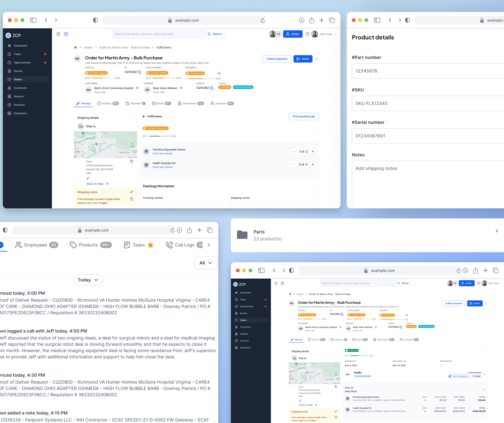The width and height of the screenshot is (504, 423).
Task: Edit the shipping notes via the pencil icon
Action: point(132,192)
